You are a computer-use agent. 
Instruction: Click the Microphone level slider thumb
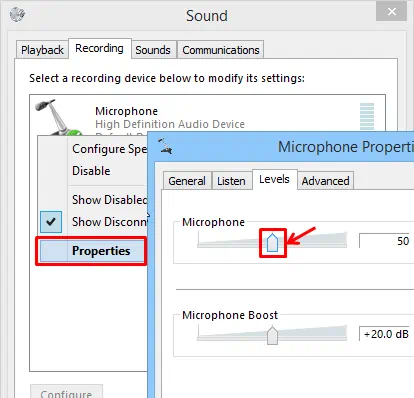[273, 242]
